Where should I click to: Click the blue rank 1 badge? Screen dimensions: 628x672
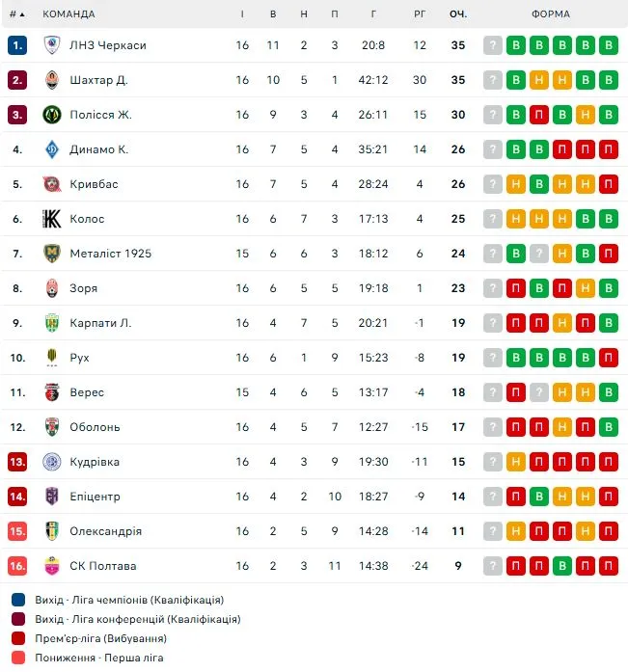[17, 45]
